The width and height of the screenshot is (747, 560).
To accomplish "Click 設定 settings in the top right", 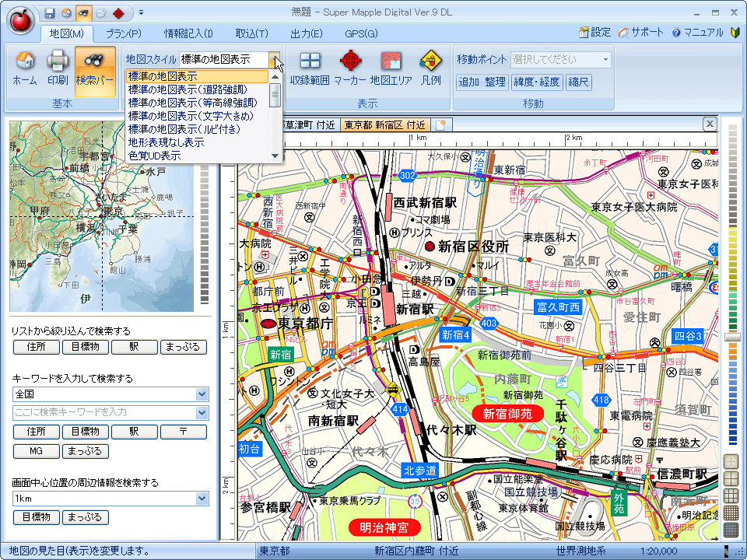I will click(594, 33).
